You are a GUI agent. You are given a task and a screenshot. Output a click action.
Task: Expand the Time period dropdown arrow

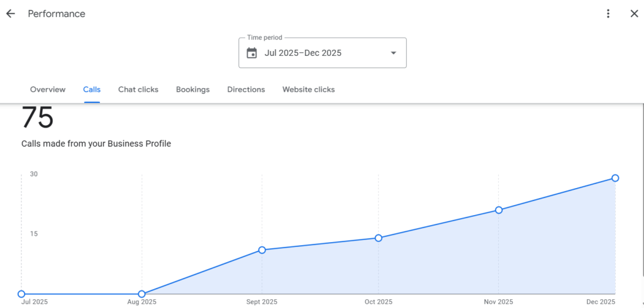pos(394,53)
